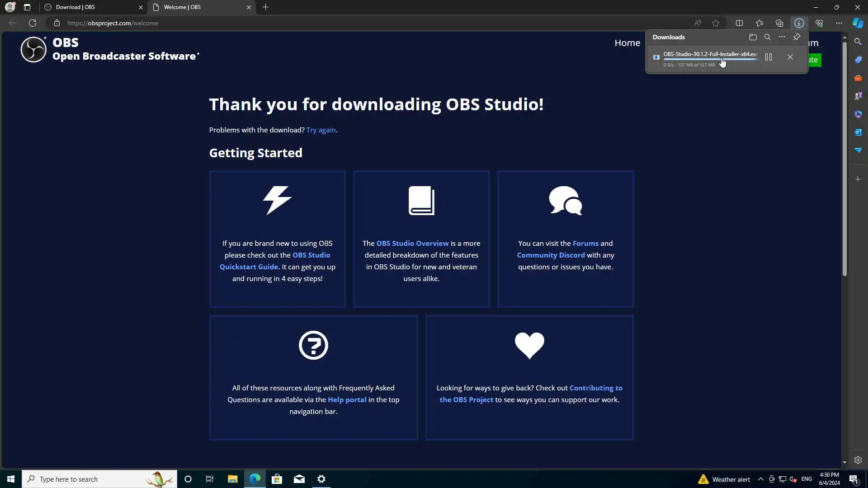Open more options in Downloads panel
The image size is (868, 488).
pos(782,37)
